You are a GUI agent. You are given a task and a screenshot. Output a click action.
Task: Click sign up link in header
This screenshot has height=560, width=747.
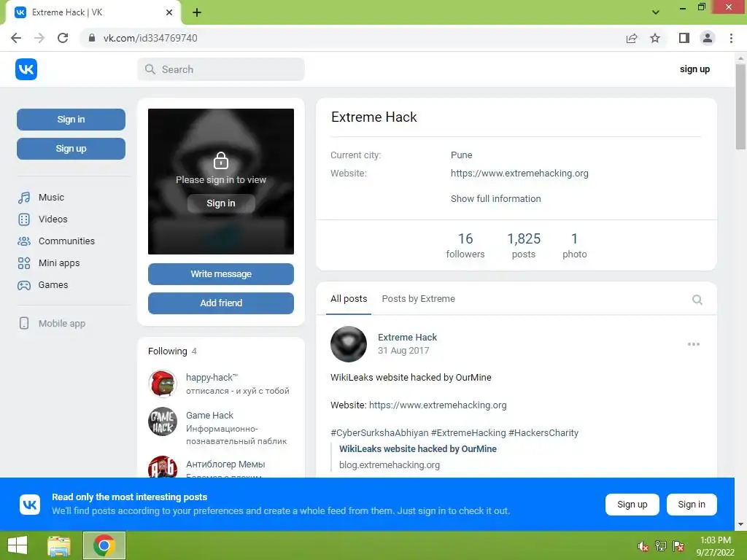coord(694,69)
